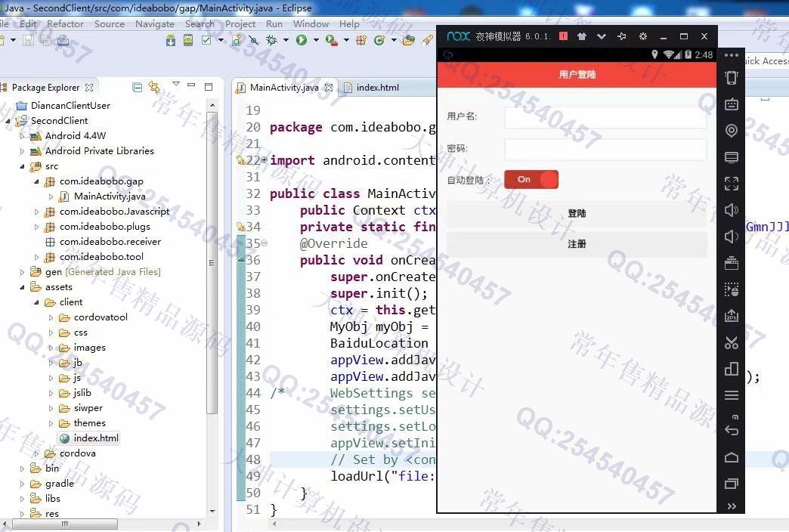Click the Collapse All icon in Package Explorer
The width and height of the screenshot is (789, 532).
[x=137, y=88]
